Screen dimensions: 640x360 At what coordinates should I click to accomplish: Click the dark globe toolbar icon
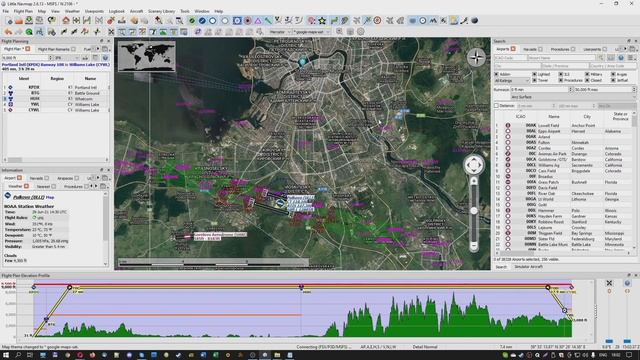click(x=475, y=20)
